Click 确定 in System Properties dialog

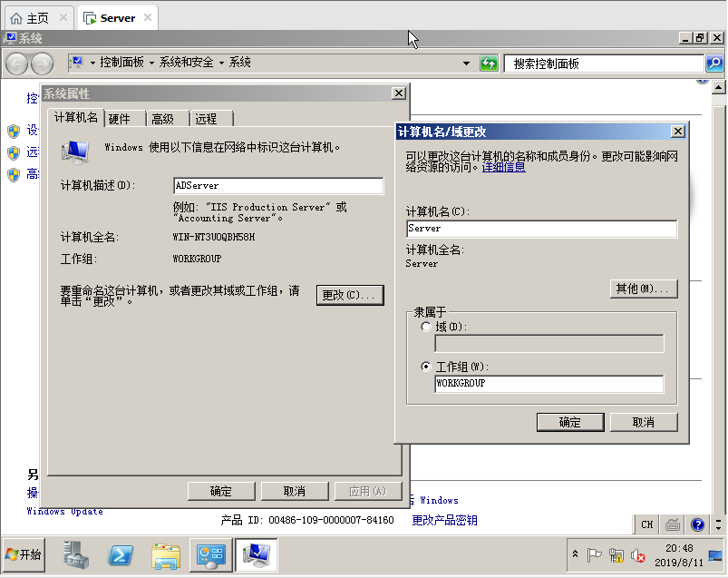tap(221, 491)
